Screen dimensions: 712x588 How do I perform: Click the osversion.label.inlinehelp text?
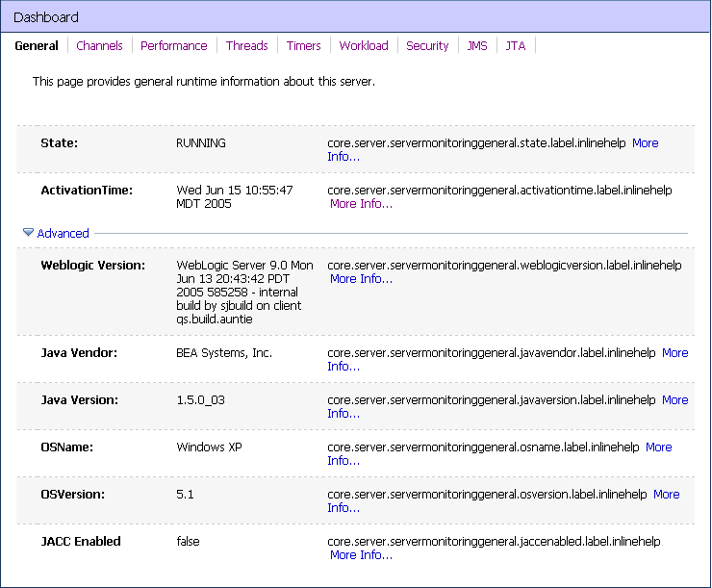tap(487, 495)
